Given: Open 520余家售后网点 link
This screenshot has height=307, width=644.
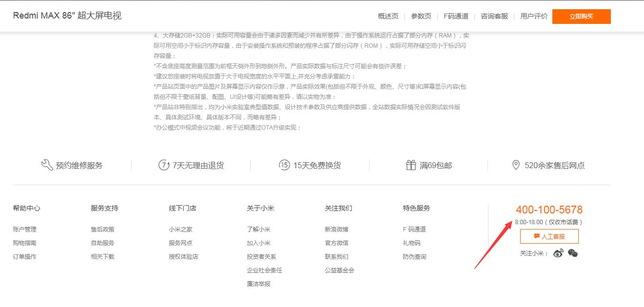Looking at the screenshot, I should (555, 165).
